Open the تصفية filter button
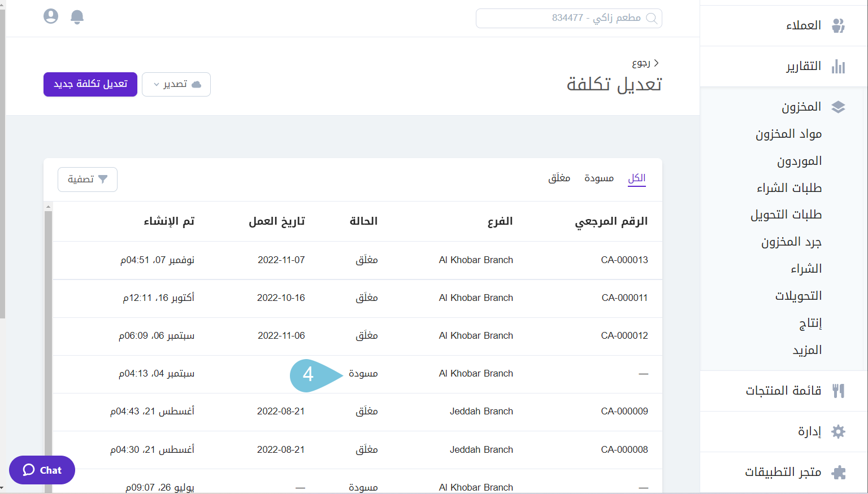Screen dimensions: 868x494 pyautogui.click(x=88, y=180)
